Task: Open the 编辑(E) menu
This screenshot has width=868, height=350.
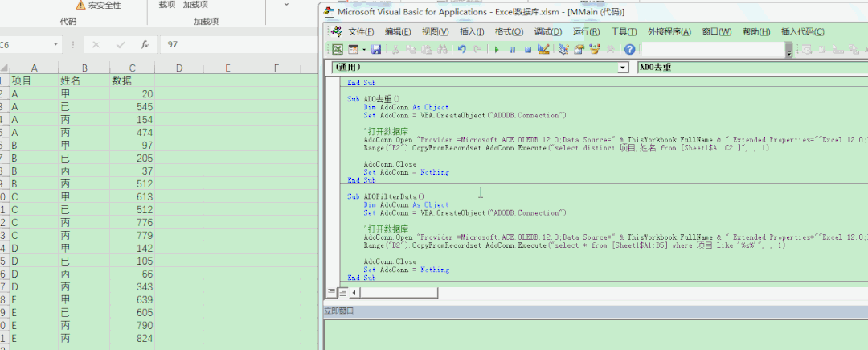Action: [x=398, y=31]
